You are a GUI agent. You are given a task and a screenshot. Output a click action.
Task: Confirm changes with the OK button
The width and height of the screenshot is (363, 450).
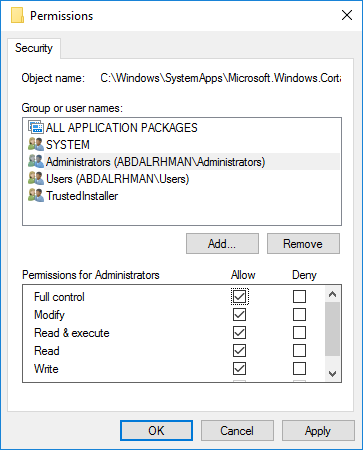click(x=156, y=431)
